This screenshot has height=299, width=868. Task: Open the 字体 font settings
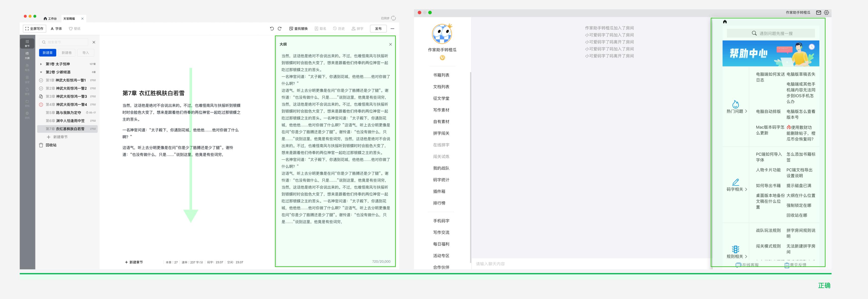pyautogui.click(x=56, y=29)
